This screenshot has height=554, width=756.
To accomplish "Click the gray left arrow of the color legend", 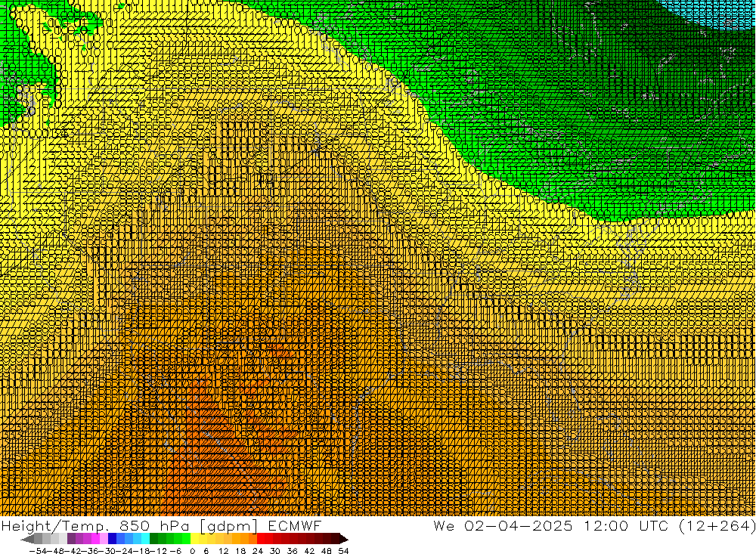I will [x=27, y=539].
